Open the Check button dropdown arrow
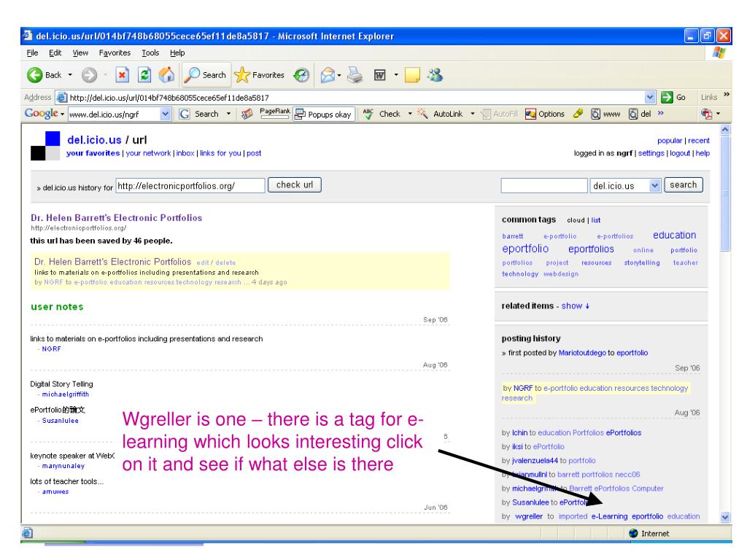The width and height of the screenshot is (747, 560). (410, 114)
